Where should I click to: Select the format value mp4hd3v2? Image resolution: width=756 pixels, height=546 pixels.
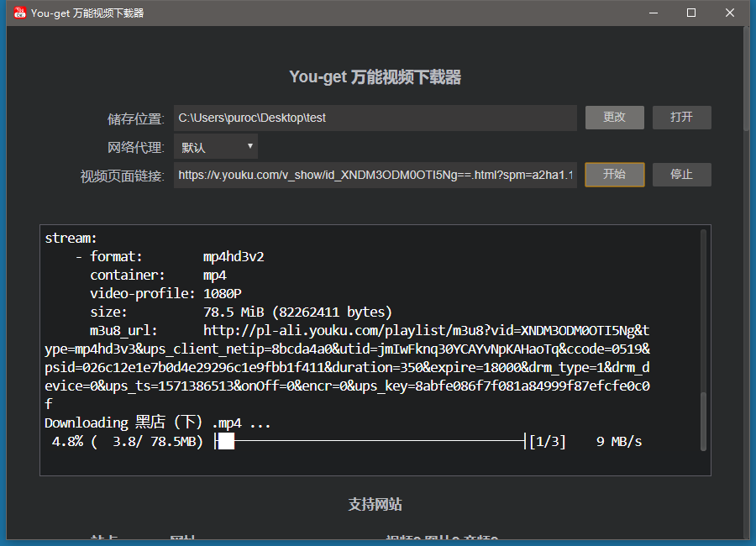[x=234, y=256]
